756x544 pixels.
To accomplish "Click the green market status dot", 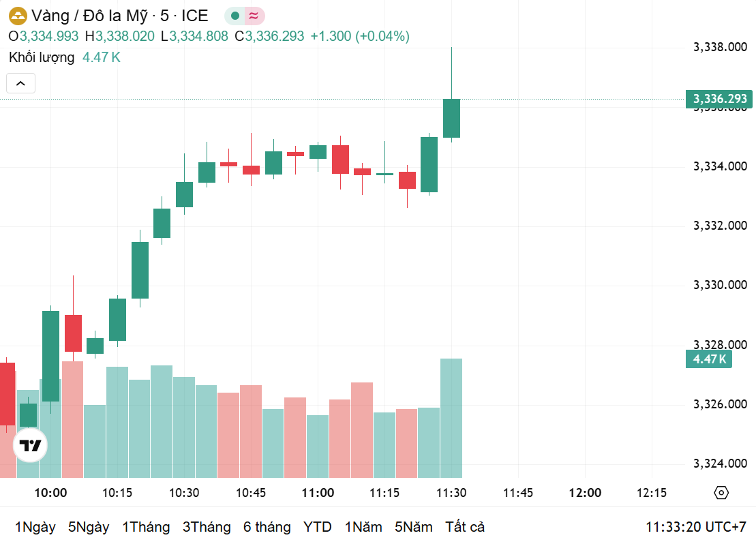I will pos(235,16).
